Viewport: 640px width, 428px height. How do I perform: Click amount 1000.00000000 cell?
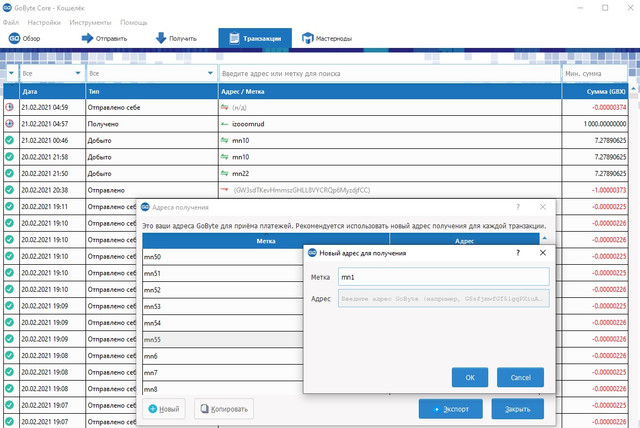pyautogui.click(x=595, y=124)
